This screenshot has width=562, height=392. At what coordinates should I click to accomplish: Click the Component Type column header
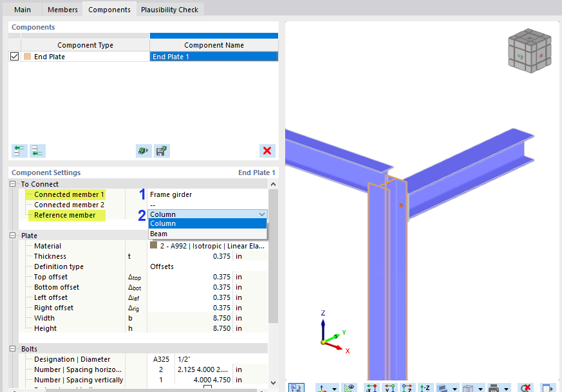tap(86, 45)
